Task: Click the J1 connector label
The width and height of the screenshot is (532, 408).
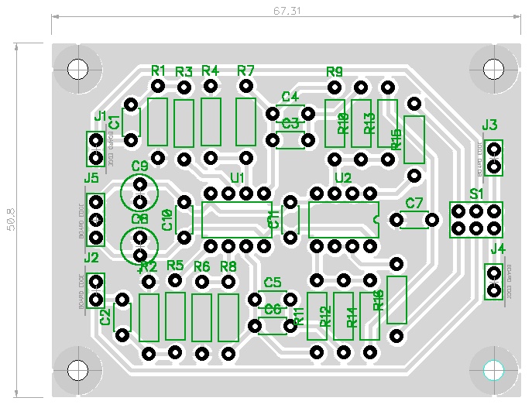Action: click(100, 116)
